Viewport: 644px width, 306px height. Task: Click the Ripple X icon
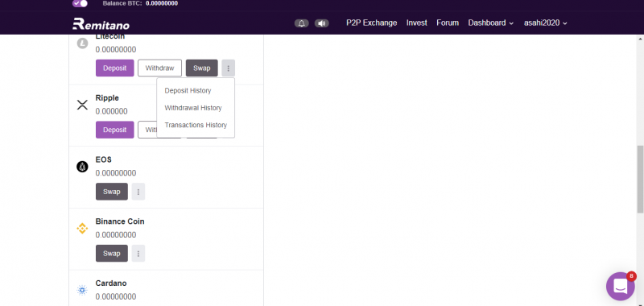click(x=83, y=105)
